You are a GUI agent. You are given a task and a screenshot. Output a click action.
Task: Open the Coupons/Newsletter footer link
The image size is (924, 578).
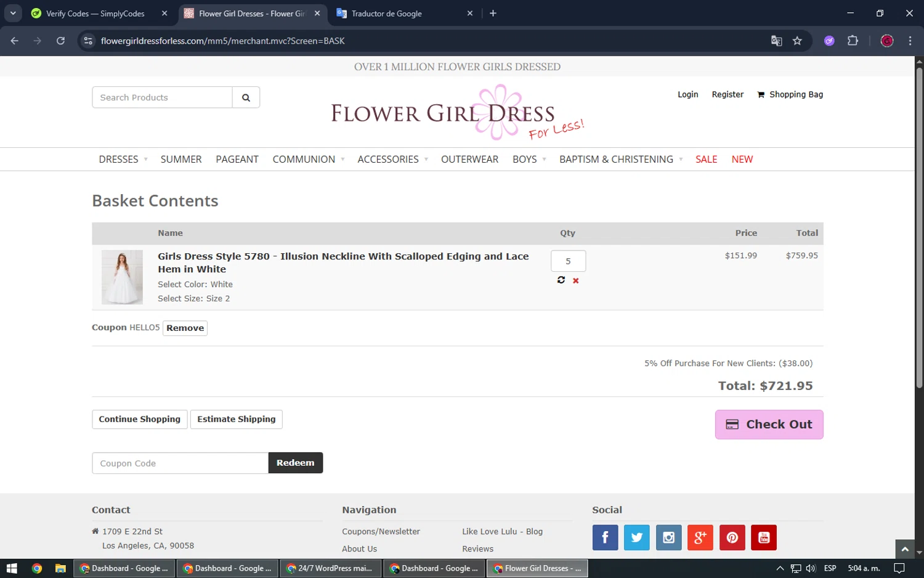coord(381,531)
